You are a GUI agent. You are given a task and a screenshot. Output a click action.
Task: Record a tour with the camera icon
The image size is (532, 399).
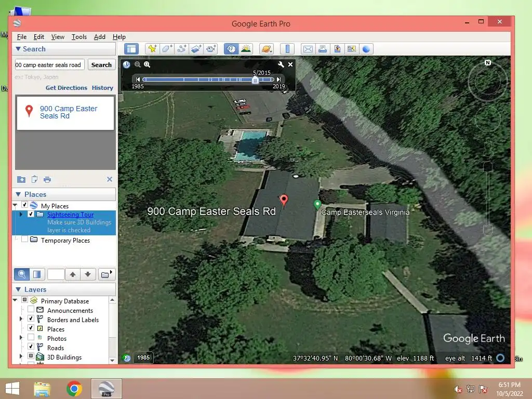(211, 49)
